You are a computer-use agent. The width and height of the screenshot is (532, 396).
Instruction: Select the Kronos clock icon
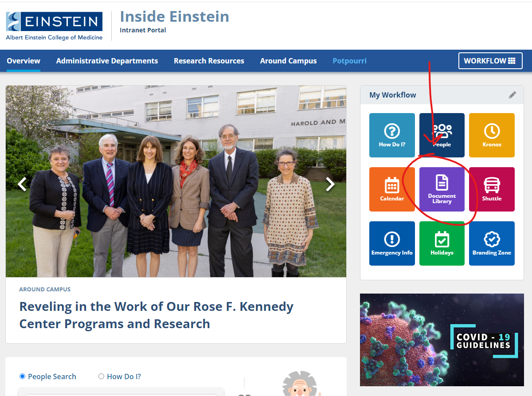(x=492, y=135)
